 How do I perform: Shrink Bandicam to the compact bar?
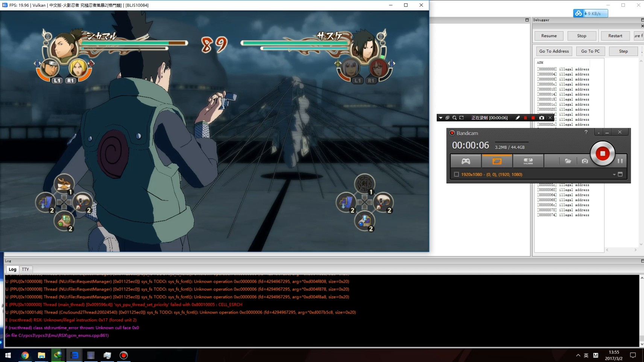click(x=598, y=132)
